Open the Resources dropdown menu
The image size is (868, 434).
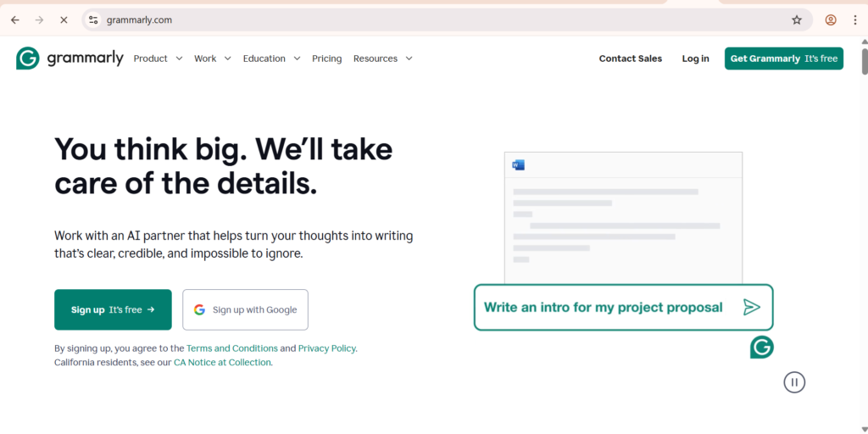(382, 58)
